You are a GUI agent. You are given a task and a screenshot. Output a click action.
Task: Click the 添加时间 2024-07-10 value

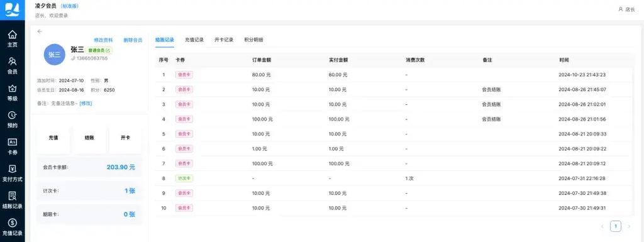72,80
